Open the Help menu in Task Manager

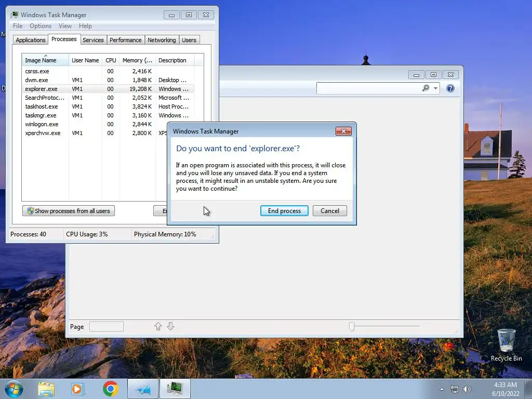[85, 26]
